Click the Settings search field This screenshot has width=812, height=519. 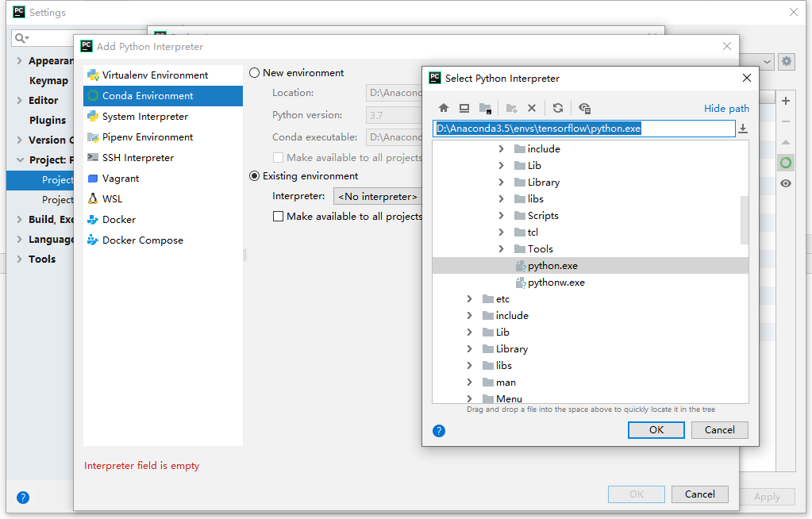[42, 38]
